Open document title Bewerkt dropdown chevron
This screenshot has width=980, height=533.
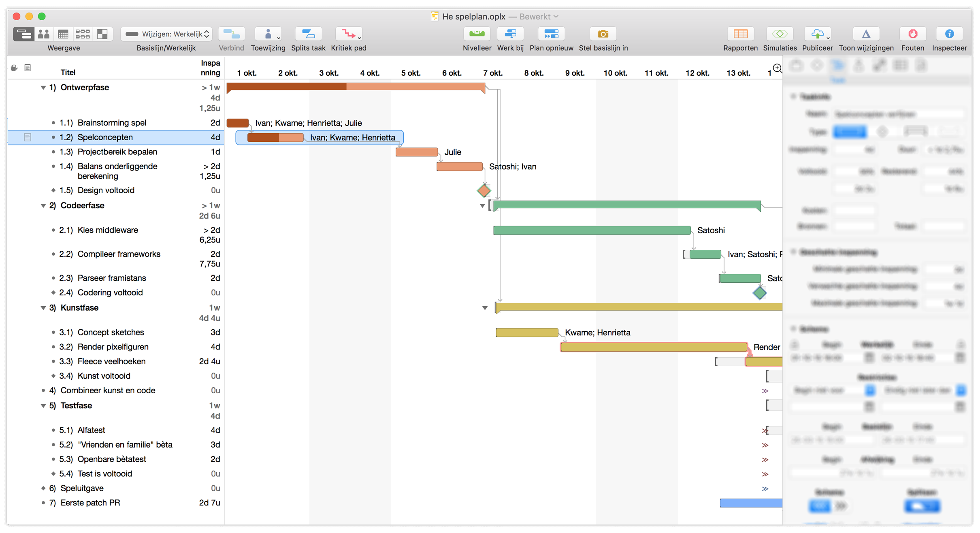coord(556,17)
